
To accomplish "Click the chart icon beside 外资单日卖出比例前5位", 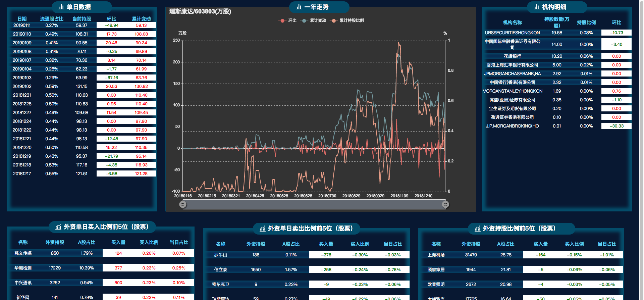I will click(x=263, y=229).
